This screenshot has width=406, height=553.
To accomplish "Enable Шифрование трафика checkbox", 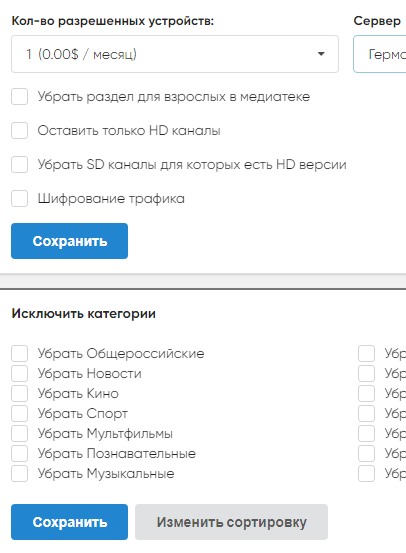I will pos(19,199).
